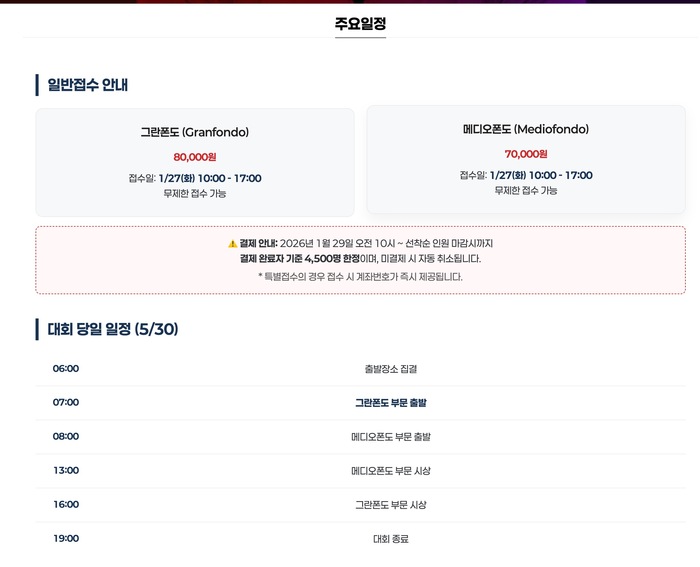
Task: Select the 그란폰도 부문 시상 schedule entry
Action: [391, 505]
